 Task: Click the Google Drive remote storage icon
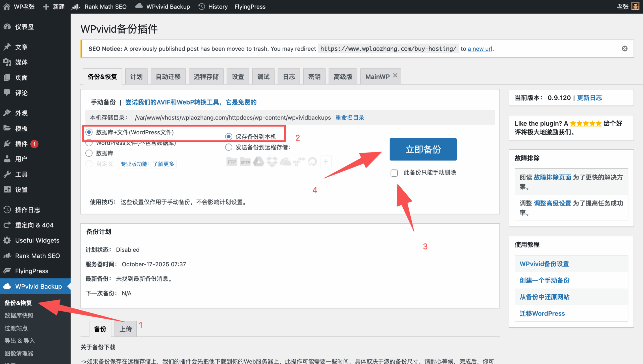(258, 162)
